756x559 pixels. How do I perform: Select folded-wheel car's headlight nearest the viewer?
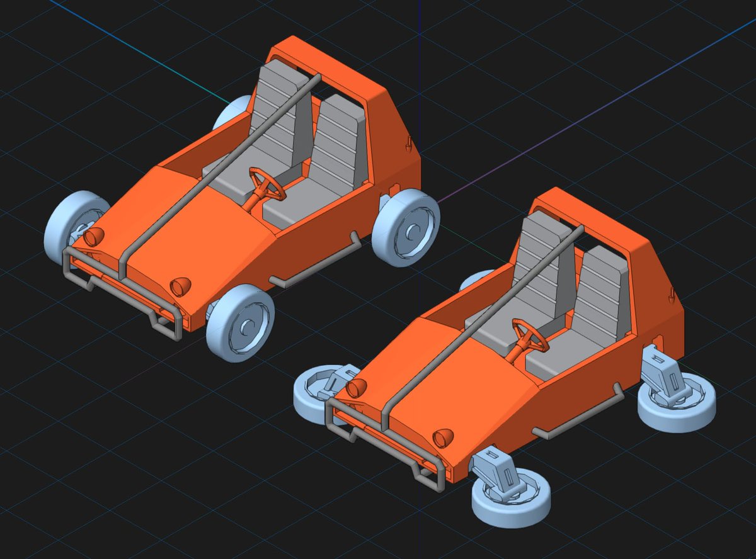coord(444,438)
